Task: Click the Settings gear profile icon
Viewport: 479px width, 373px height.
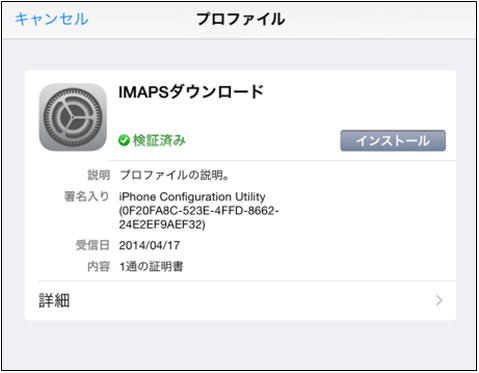Action: coord(73,117)
